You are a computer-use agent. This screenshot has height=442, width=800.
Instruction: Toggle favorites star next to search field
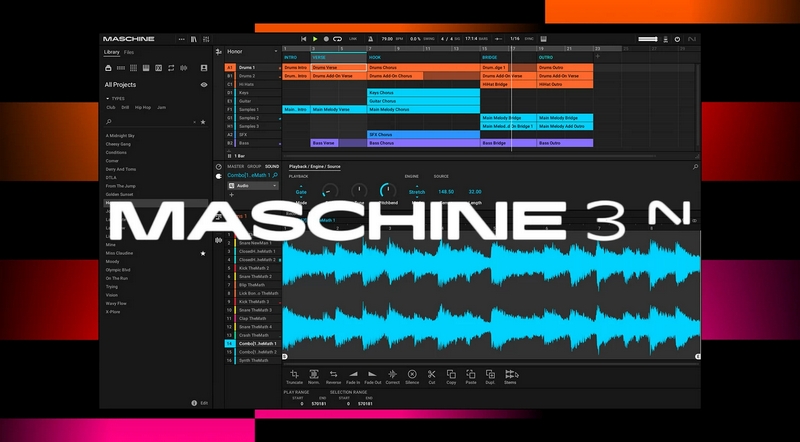[203, 122]
